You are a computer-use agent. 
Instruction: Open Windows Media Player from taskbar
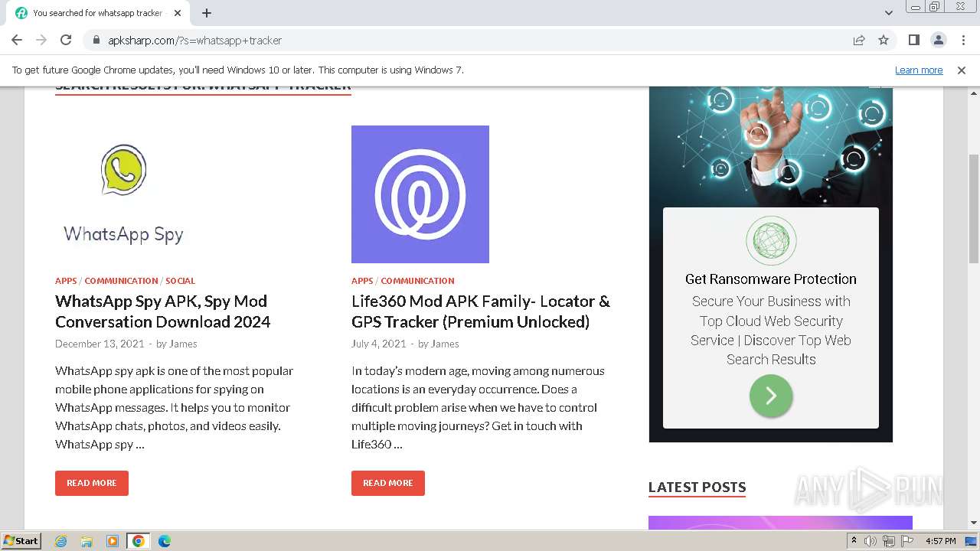click(x=113, y=541)
